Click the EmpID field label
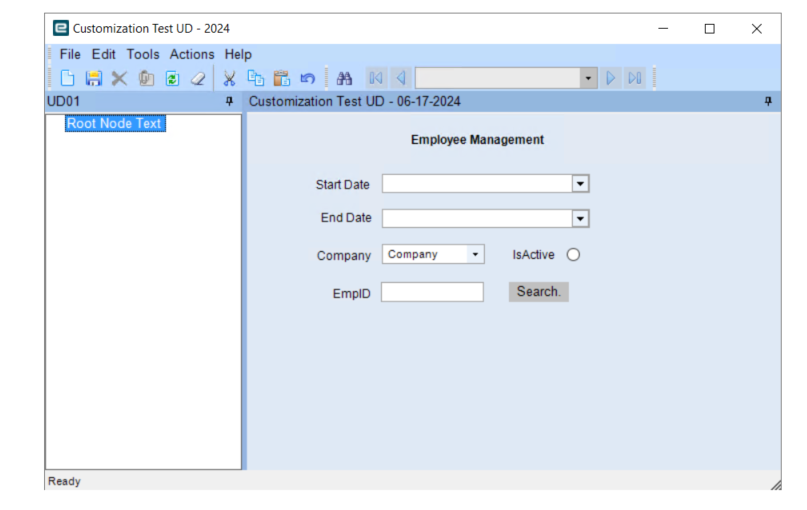The height and width of the screenshot is (510, 807). click(x=352, y=294)
